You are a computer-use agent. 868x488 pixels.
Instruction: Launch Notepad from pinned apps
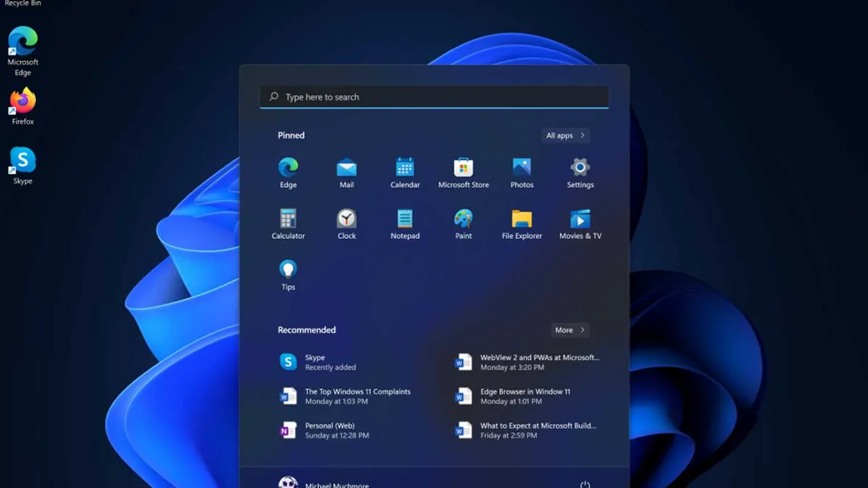click(405, 224)
